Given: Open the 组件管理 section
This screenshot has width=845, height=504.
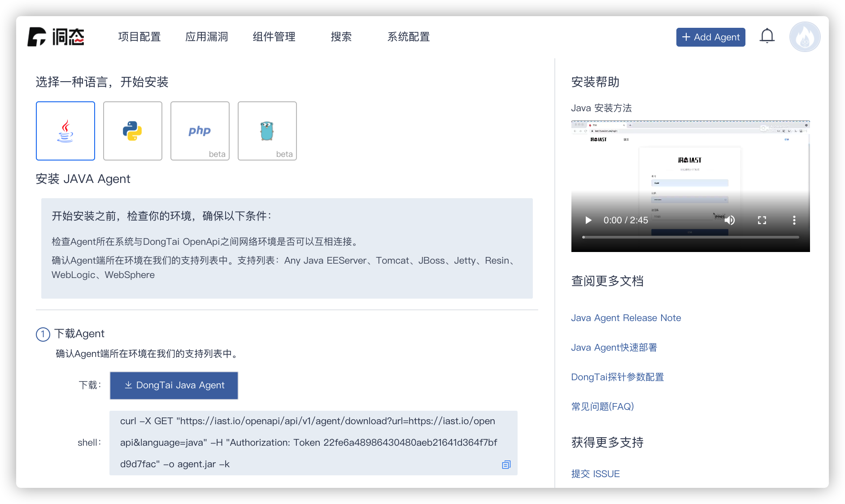Looking at the screenshot, I should tap(274, 37).
